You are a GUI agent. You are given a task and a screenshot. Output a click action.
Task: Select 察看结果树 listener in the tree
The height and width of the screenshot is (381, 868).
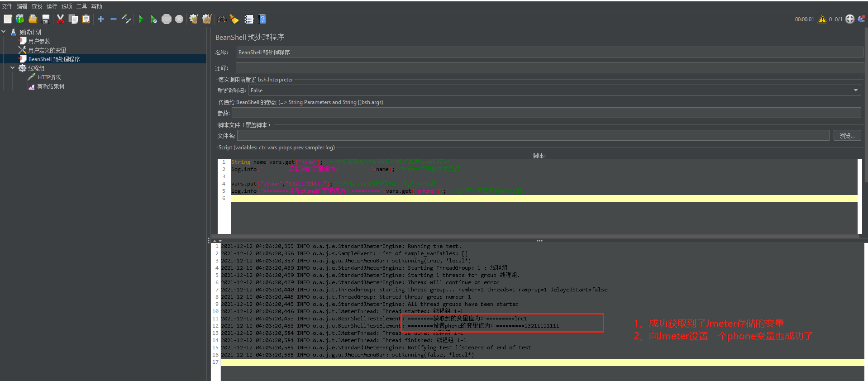(51, 86)
